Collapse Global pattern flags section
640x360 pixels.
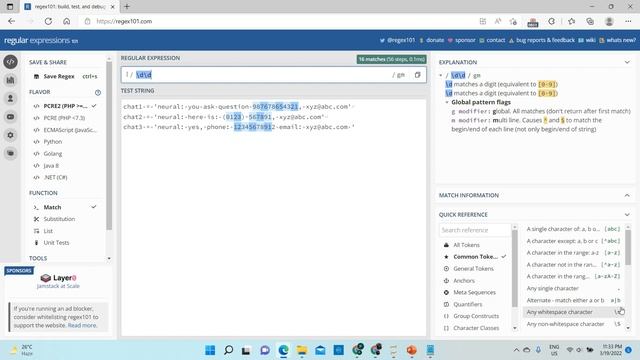point(447,102)
